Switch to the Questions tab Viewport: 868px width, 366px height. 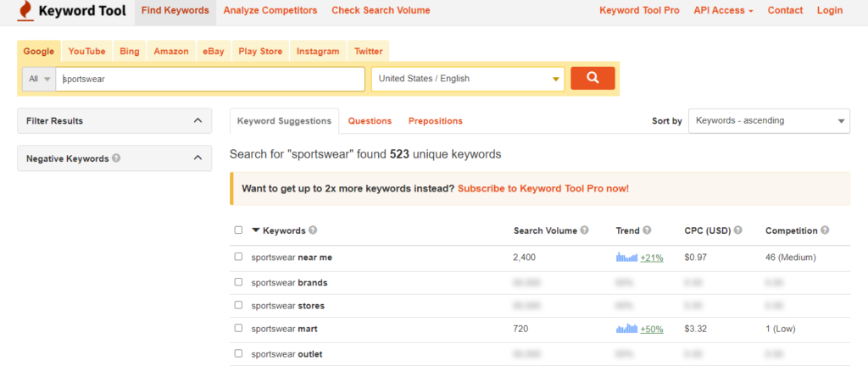[370, 120]
